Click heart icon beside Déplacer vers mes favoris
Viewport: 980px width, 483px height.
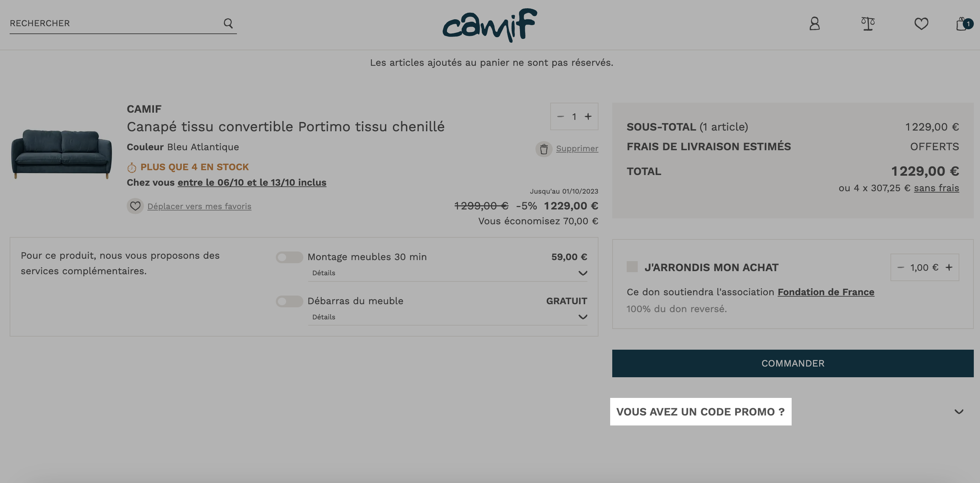point(135,206)
